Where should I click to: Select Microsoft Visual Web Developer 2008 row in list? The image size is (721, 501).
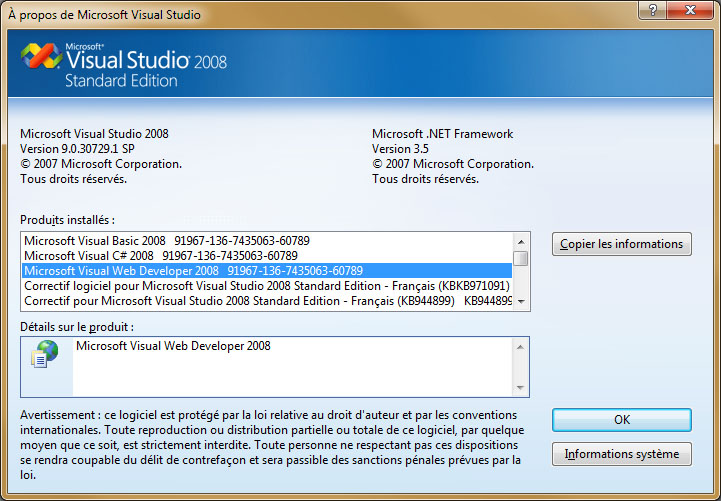tap(267, 271)
